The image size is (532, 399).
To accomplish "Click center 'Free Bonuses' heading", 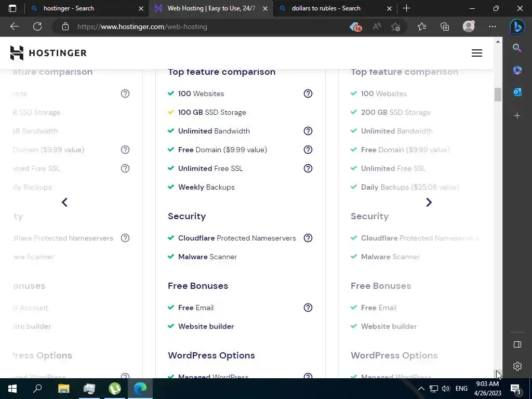I will pos(198,286).
